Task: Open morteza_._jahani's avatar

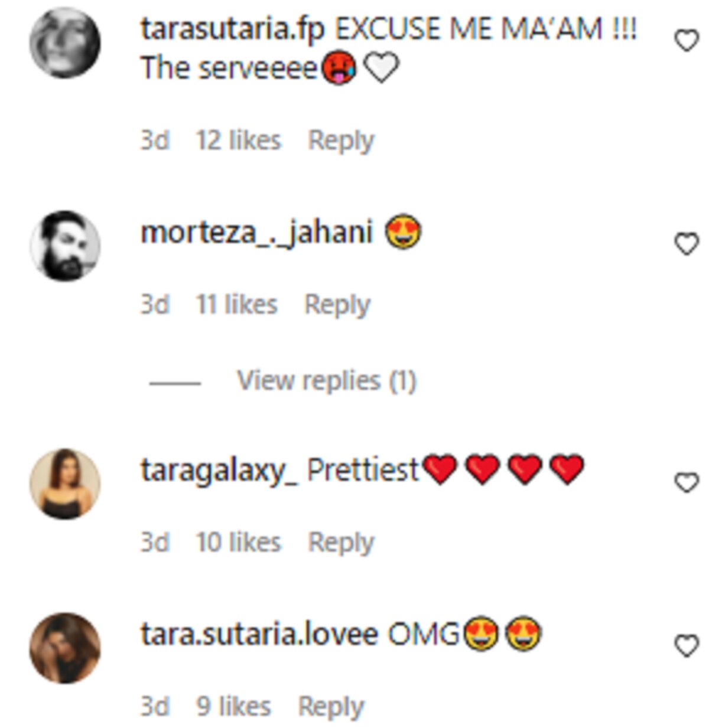Action: pos(65,245)
